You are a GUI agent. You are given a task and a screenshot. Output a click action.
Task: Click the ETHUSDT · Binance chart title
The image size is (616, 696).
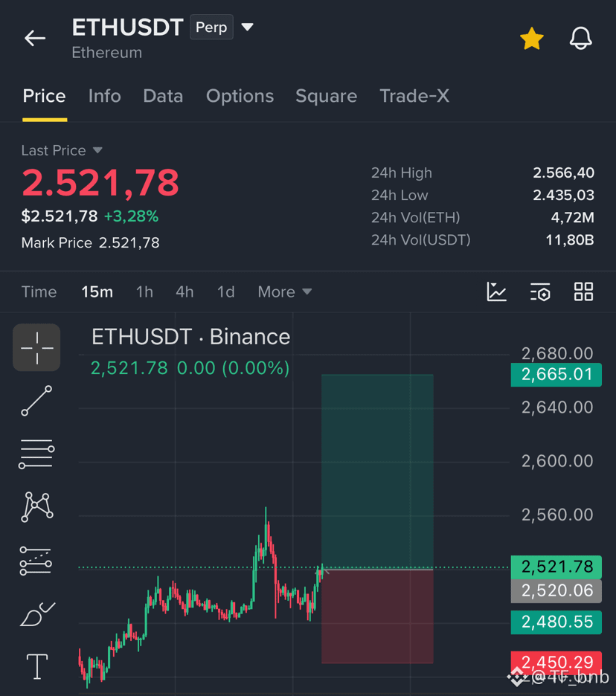[x=191, y=337]
